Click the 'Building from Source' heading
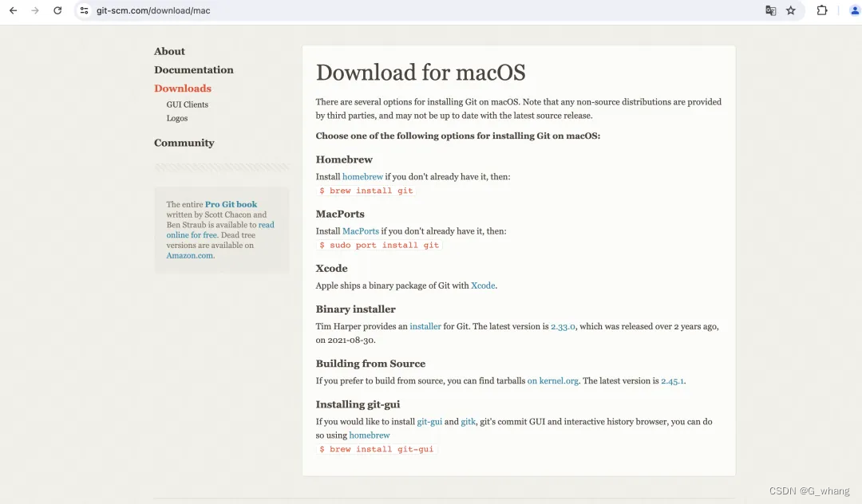The height and width of the screenshot is (504, 862). click(x=370, y=364)
